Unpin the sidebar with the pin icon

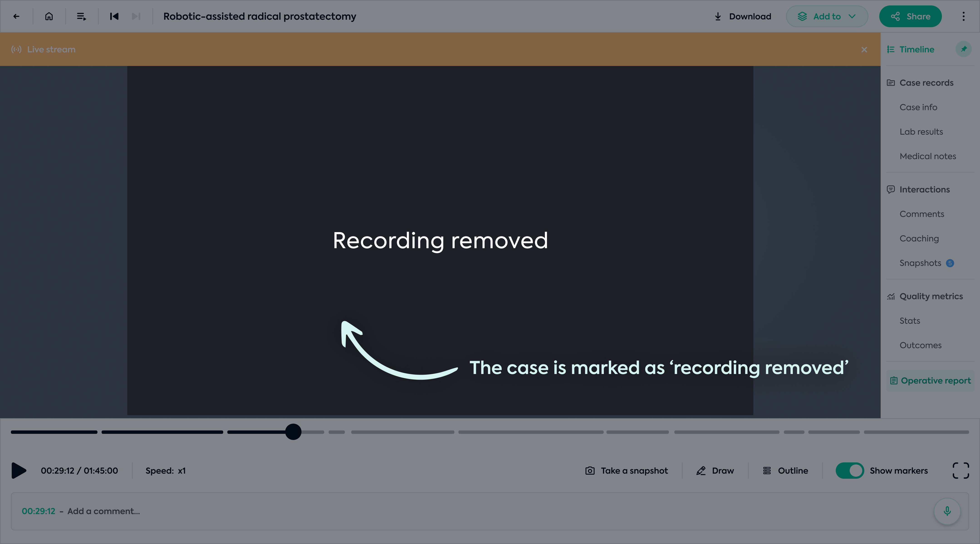(x=964, y=49)
